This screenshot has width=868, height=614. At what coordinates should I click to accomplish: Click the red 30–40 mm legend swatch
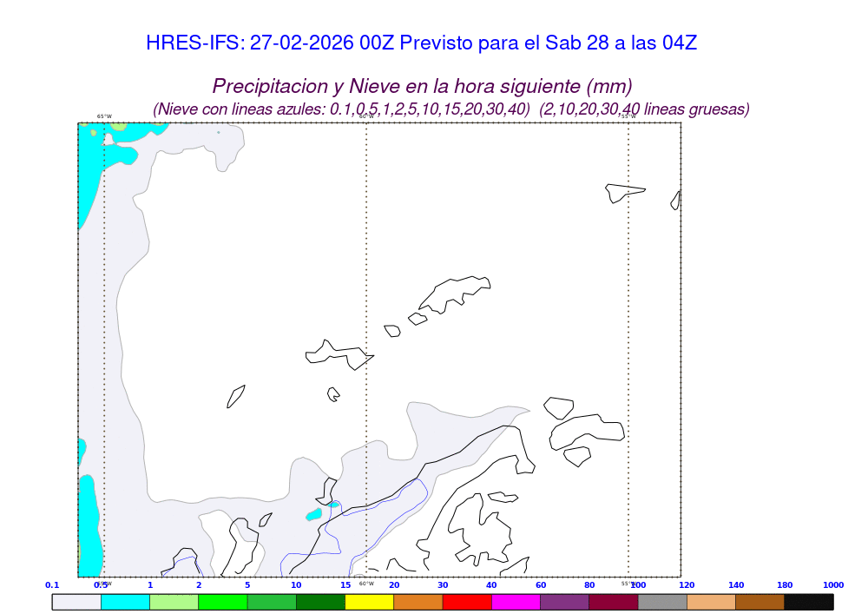(467, 602)
